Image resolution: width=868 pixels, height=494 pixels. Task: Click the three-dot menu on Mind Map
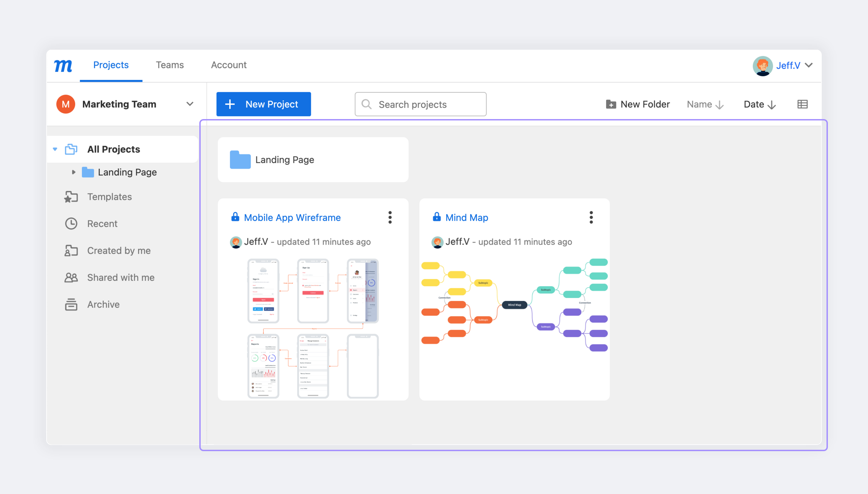point(591,217)
